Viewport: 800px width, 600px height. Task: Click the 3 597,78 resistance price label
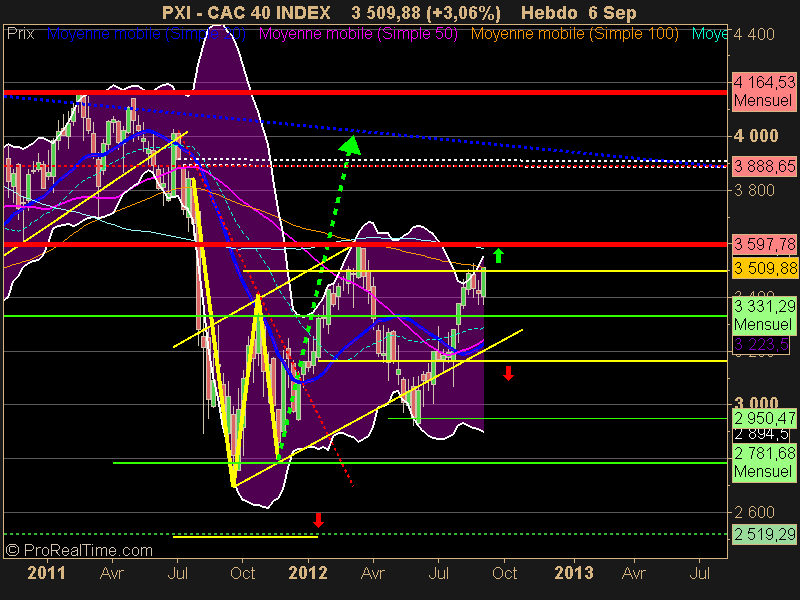(x=764, y=244)
